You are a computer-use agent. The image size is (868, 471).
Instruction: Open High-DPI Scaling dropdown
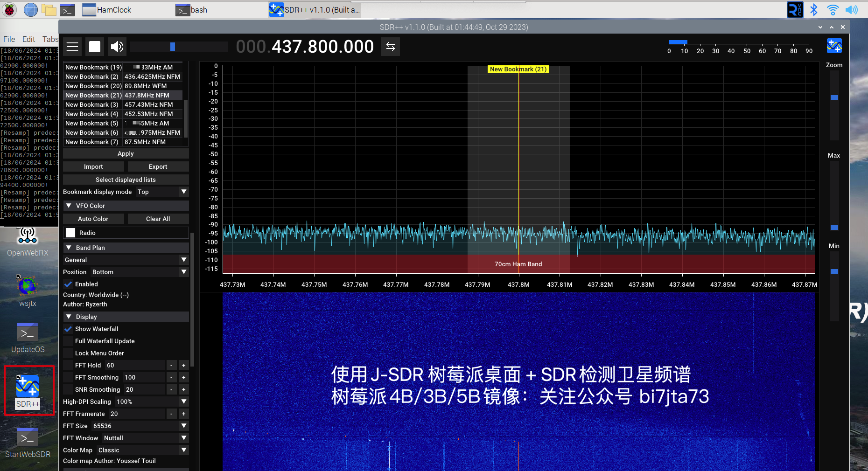pos(152,402)
